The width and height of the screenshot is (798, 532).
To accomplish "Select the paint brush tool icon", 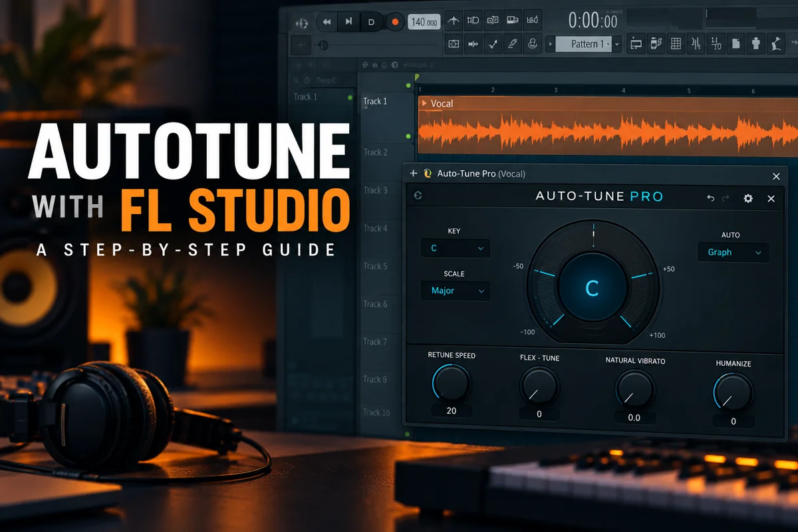I will click(x=513, y=44).
